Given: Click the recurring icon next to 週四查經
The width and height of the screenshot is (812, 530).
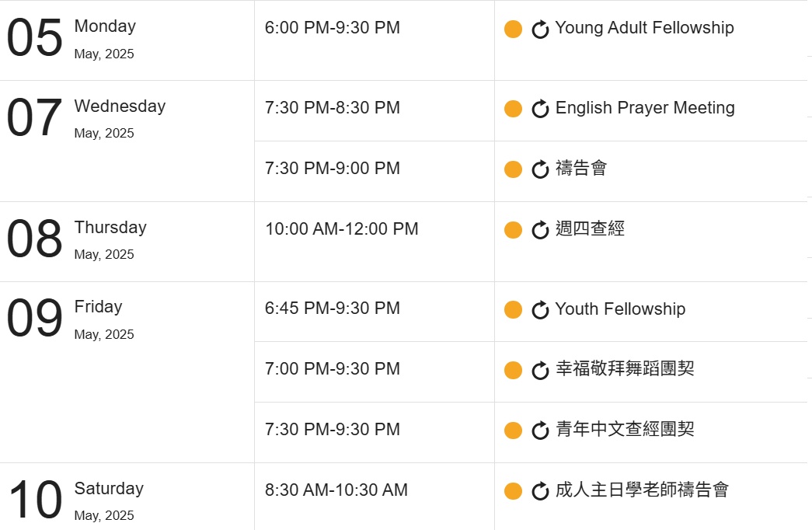Looking at the screenshot, I should 540,230.
